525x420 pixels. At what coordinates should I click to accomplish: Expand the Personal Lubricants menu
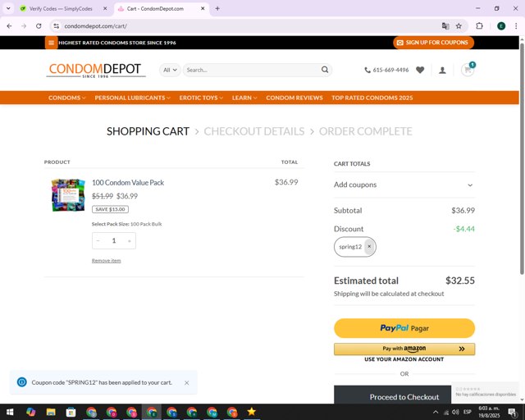click(x=132, y=98)
